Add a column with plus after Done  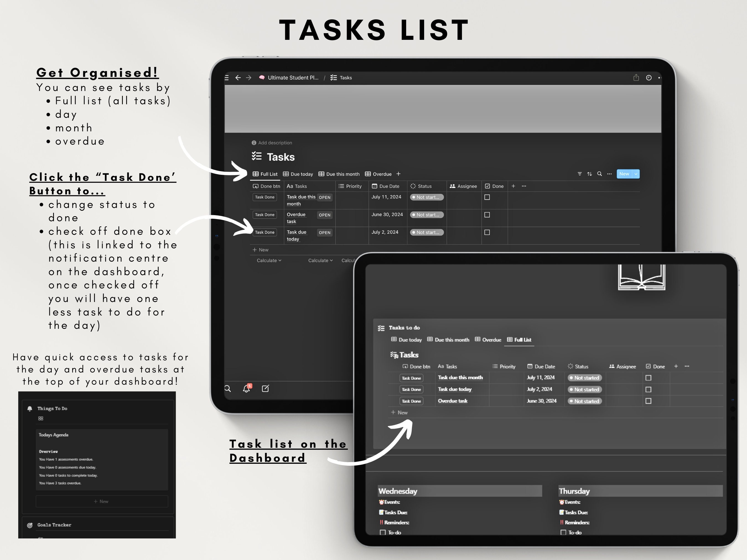(513, 186)
